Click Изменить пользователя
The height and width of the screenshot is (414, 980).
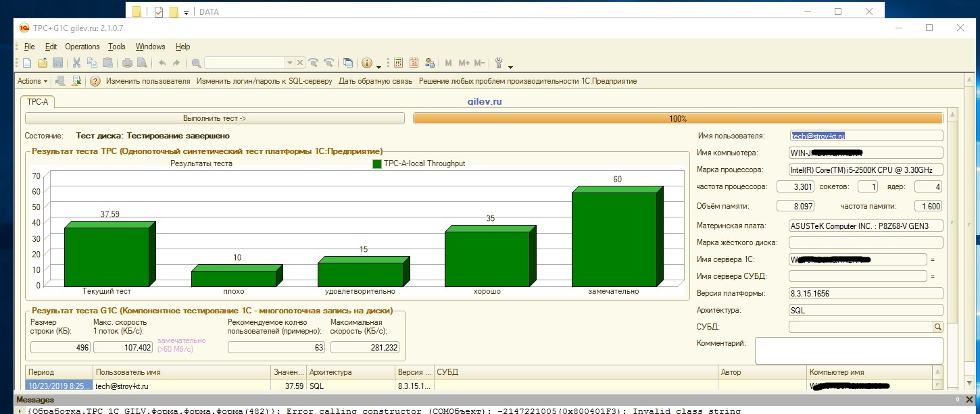[x=148, y=81]
